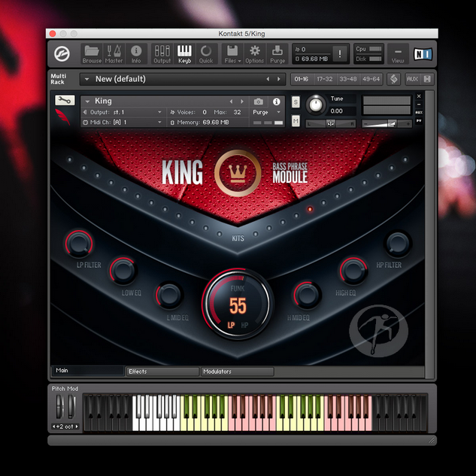Show the Info pane
Image resolution: width=476 pixels, height=476 pixels.
pos(136,54)
